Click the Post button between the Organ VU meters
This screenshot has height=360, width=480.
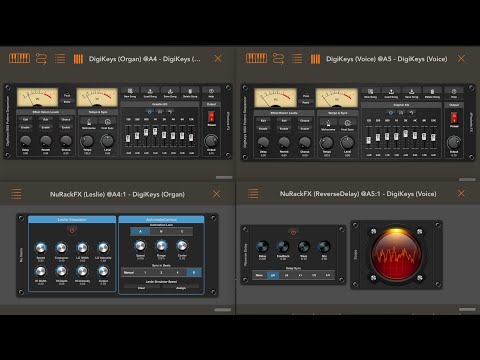(67, 95)
